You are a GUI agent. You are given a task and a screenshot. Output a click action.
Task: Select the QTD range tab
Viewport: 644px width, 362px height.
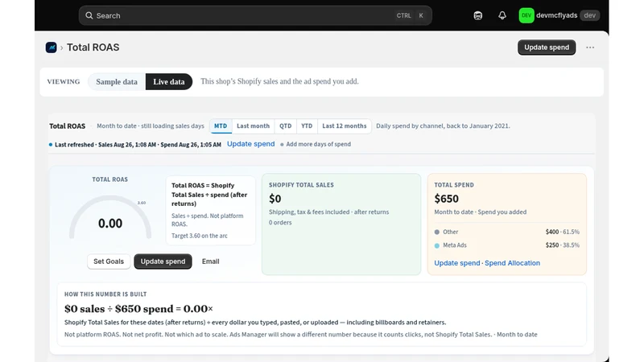(x=286, y=126)
